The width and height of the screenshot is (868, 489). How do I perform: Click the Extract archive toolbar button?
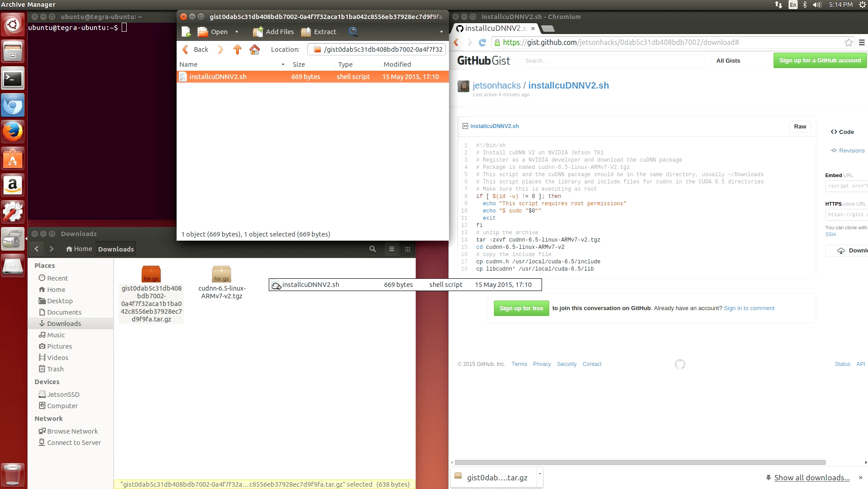click(x=319, y=32)
